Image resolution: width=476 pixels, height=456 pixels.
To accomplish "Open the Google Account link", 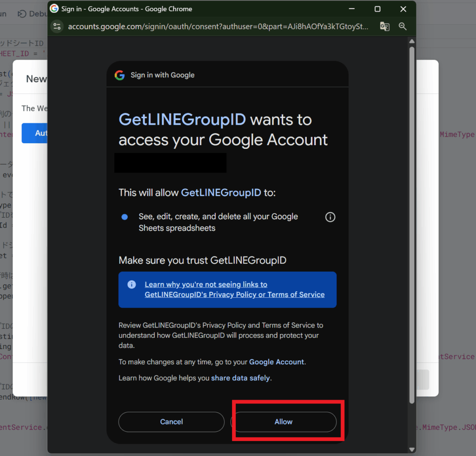I will click(276, 362).
